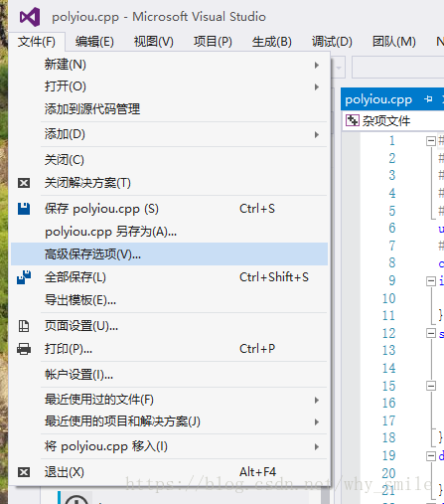Select 关闭(C) in the file menu
Viewport: 444px width, 504px height.
point(169,160)
